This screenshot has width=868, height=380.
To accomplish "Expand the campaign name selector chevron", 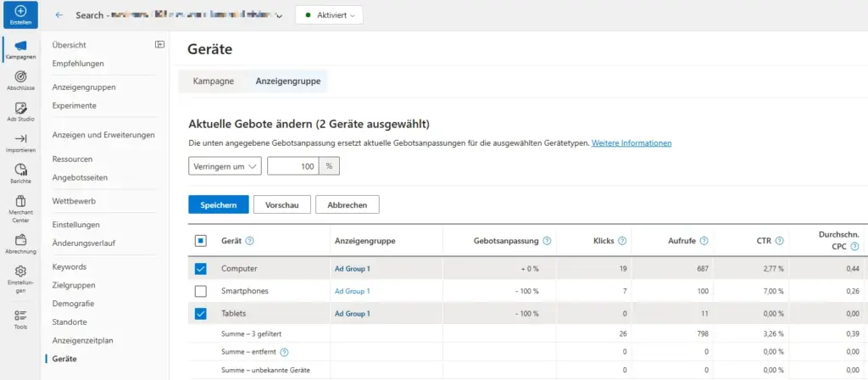I will point(280,16).
